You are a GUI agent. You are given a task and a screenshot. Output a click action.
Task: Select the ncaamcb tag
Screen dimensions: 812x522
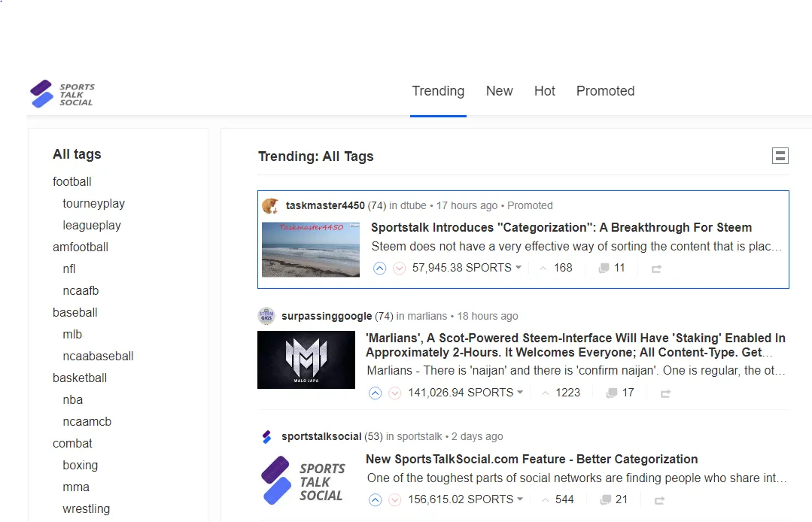click(x=87, y=422)
